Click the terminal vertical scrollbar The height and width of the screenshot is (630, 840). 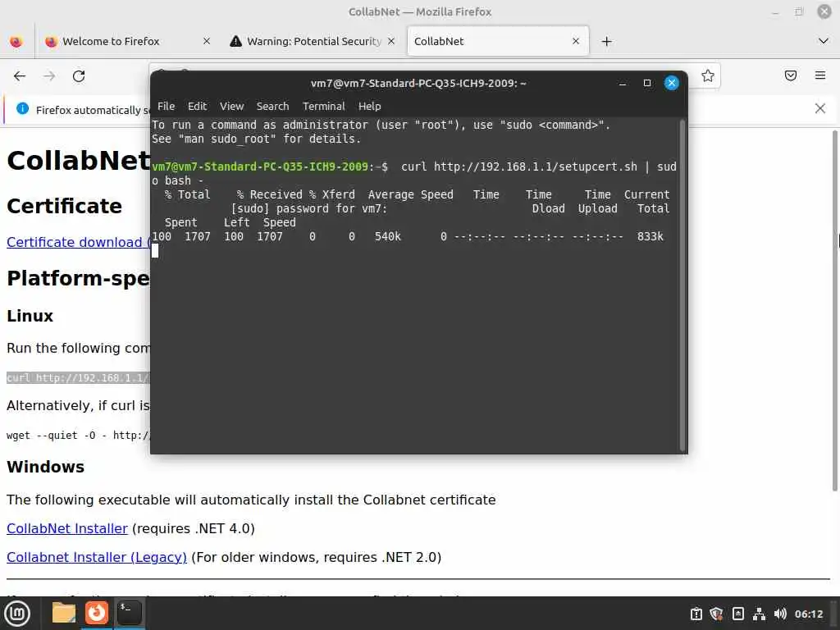pyautogui.click(x=682, y=285)
